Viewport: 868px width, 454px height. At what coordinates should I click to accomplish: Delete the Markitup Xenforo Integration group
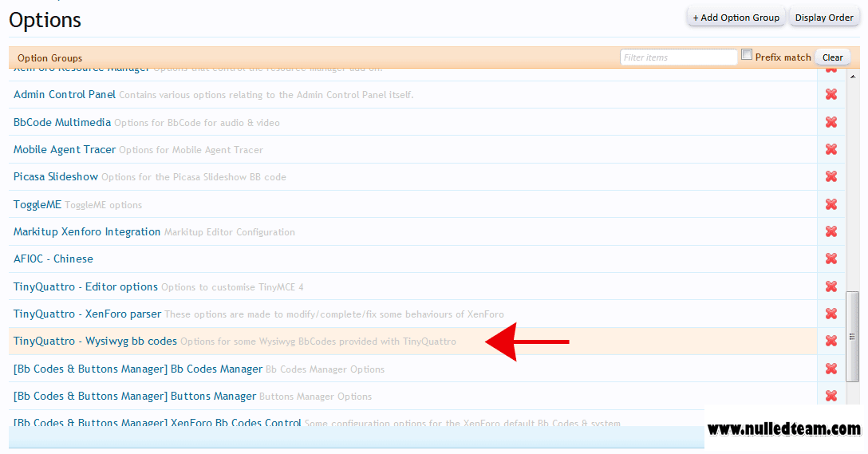coord(831,231)
